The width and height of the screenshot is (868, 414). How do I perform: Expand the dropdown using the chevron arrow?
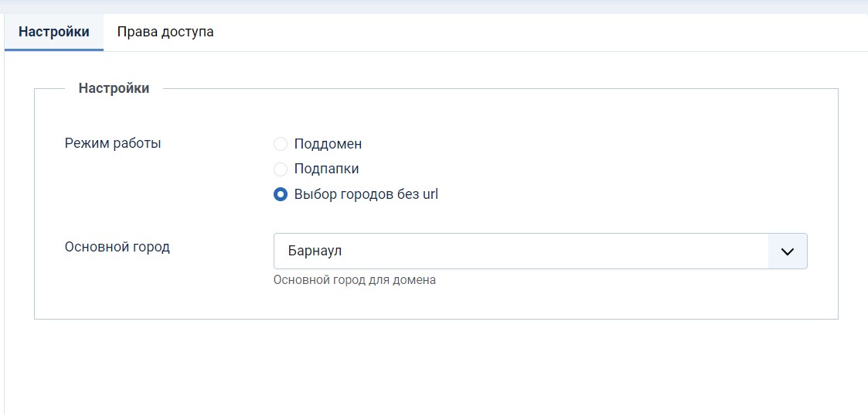[x=788, y=251]
